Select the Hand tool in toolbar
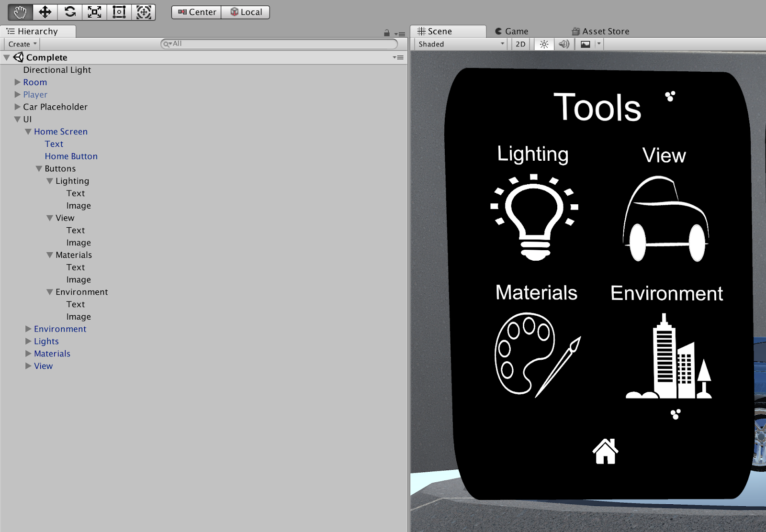Viewport: 766px width, 532px height. click(20, 12)
